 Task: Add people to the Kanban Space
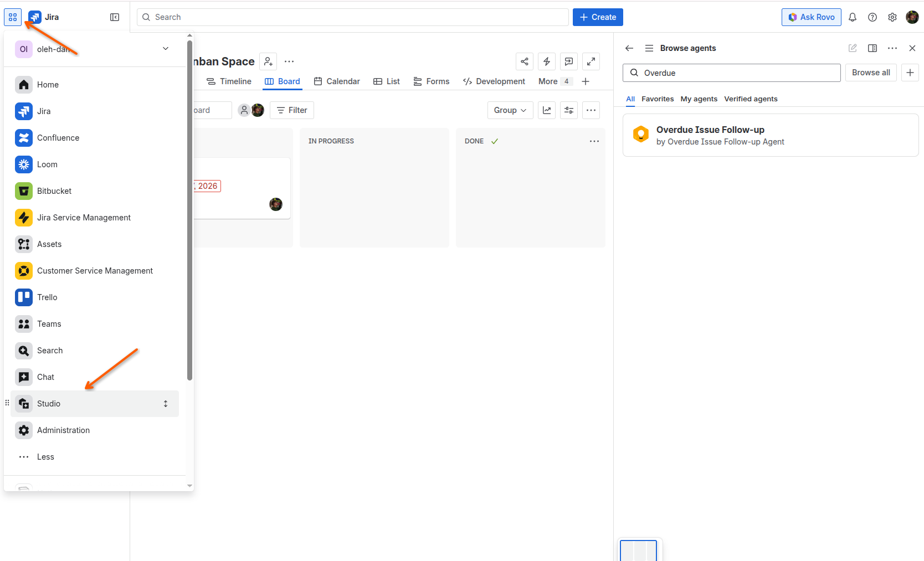[268, 61]
